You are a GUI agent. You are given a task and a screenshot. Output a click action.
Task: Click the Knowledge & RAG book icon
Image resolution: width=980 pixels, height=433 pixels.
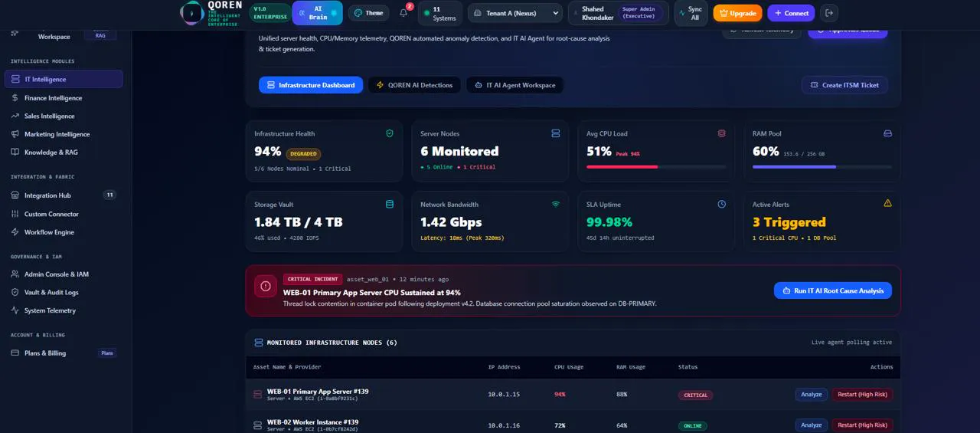click(x=16, y=153)
